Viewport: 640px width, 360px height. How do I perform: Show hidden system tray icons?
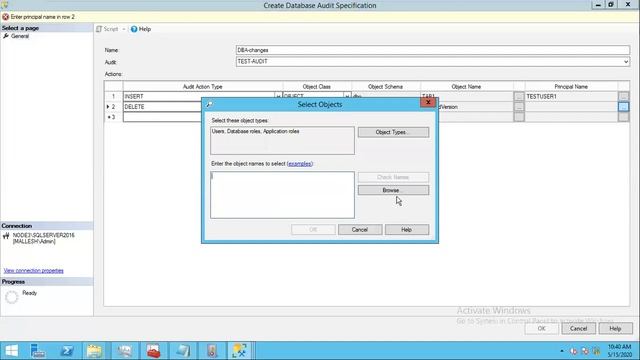click(562, 351)
